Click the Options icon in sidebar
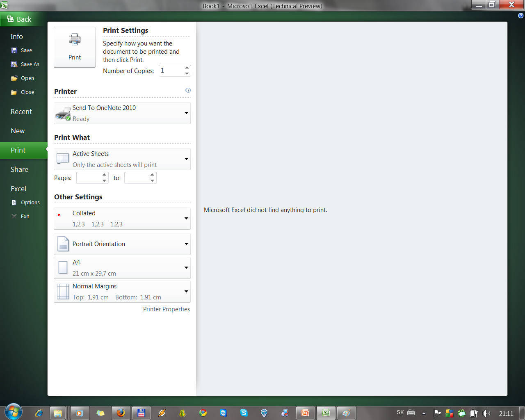This screenshot has height=420, width=525. click(14, 203)
